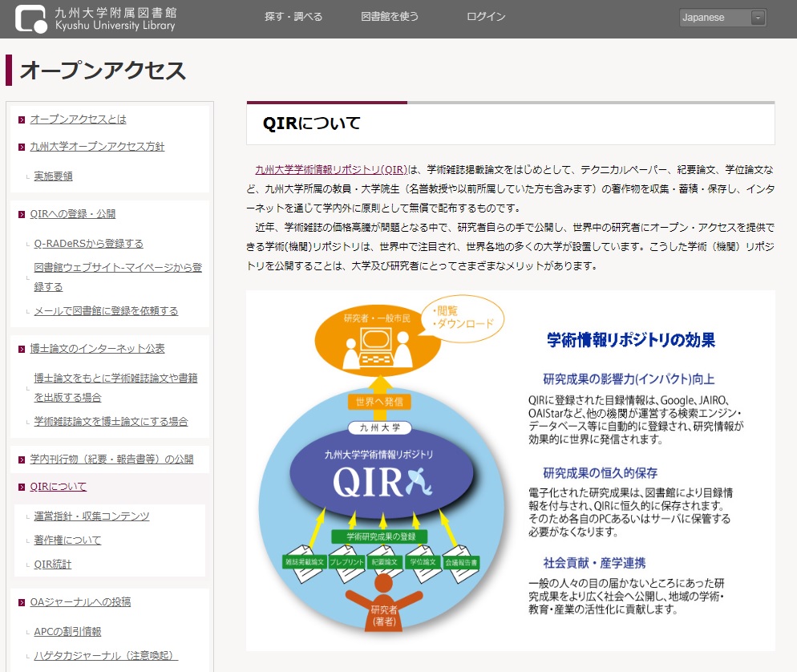Go to 実施要領 sub-link
This screenshot has height=672, width=797.
[x=54, y=176]
